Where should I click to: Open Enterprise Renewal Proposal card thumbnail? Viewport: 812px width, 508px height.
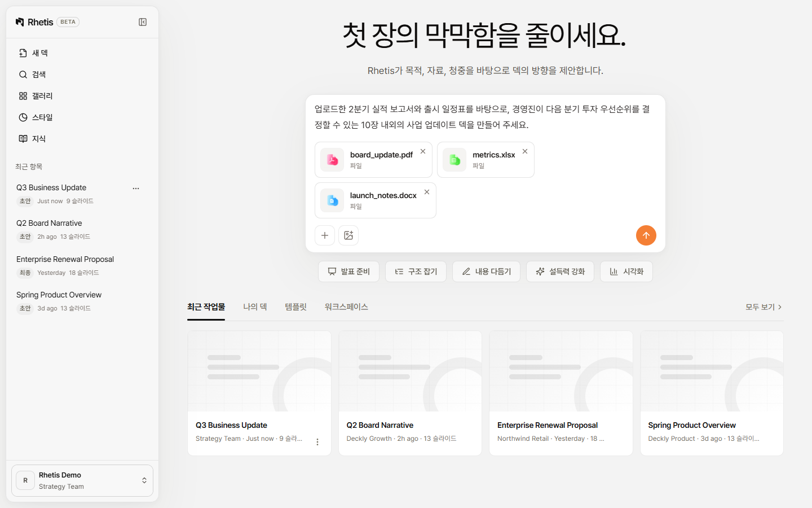click(x=561, y=371)
